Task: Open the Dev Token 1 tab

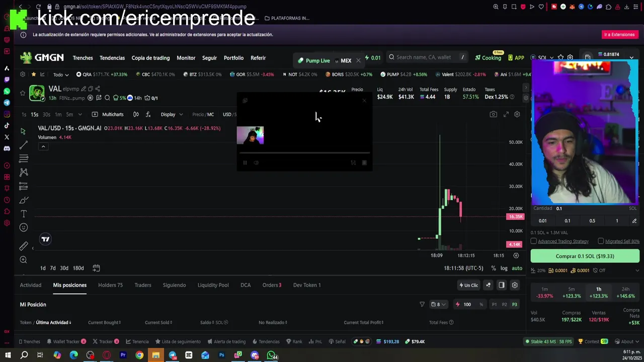Action: (x=306, y=285)
